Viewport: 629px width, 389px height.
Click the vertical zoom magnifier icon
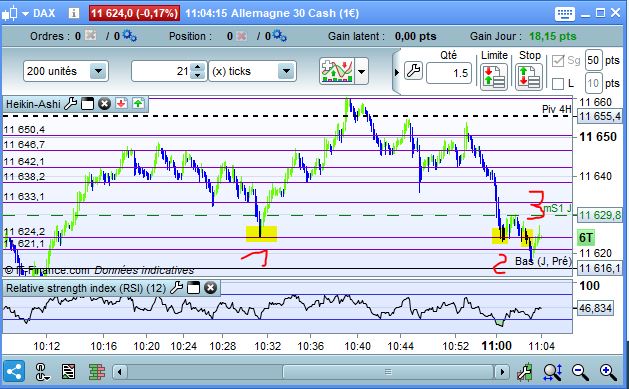[553, 372]
